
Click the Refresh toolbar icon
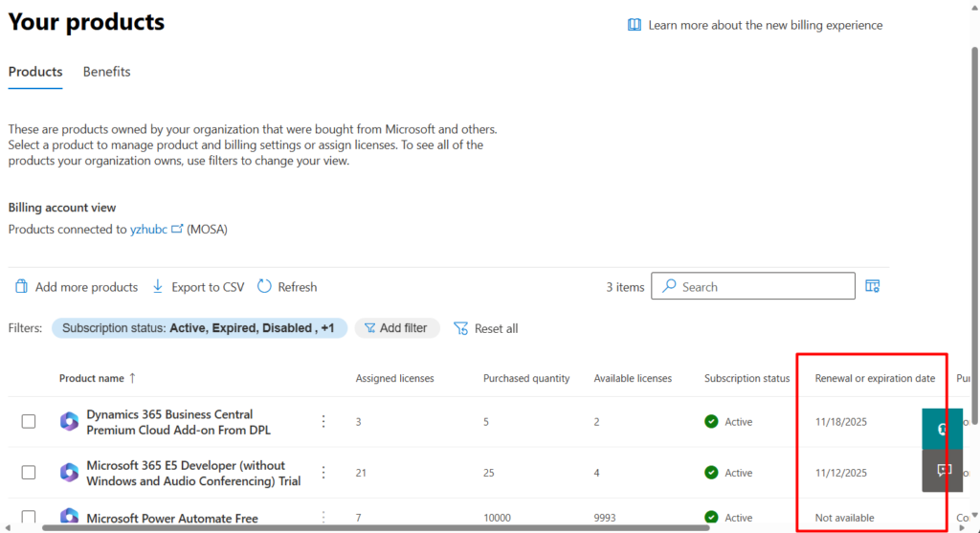click(x=265, y=287)
